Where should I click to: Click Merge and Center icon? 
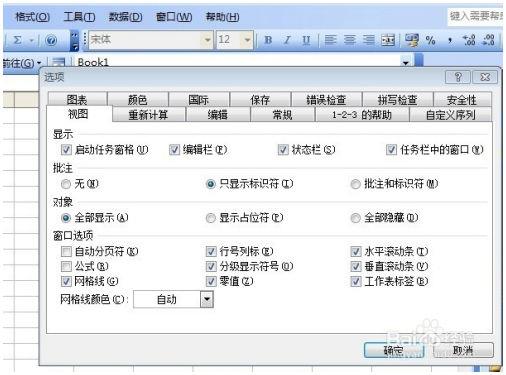388,40
